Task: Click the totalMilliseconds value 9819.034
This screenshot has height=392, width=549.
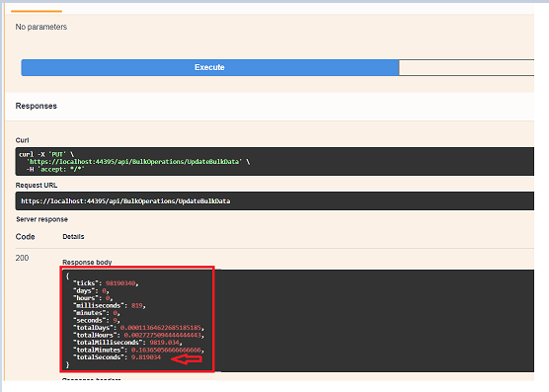Action: pyautogui.click(x=164, y=343)
